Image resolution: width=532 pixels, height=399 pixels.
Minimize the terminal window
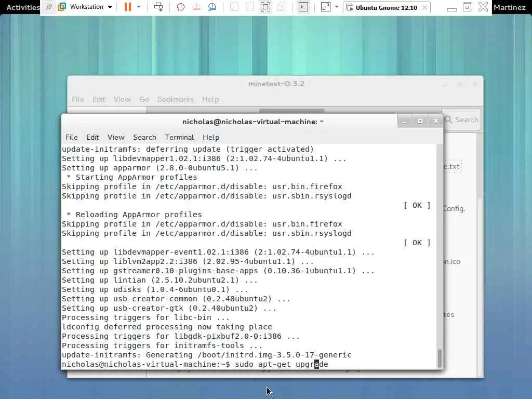click(x=405, y=121)
